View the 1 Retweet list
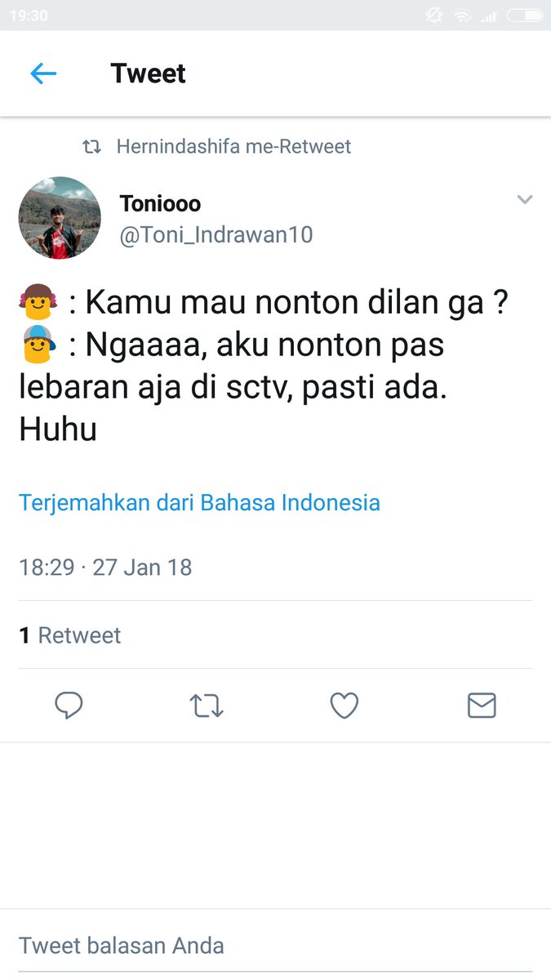 coord(70,635)
